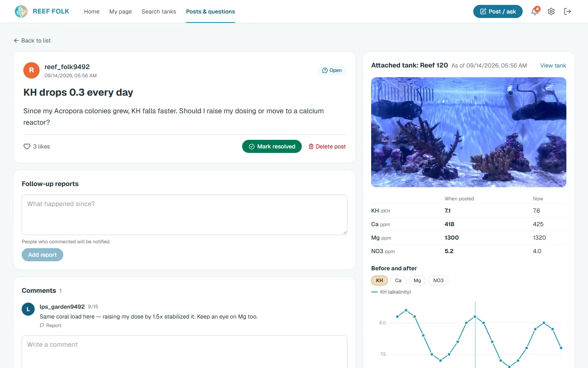Select the Mg when-posted value 1300
Image resolution: width=588 pixels, height=368 pixels.
tap(452, 238)
